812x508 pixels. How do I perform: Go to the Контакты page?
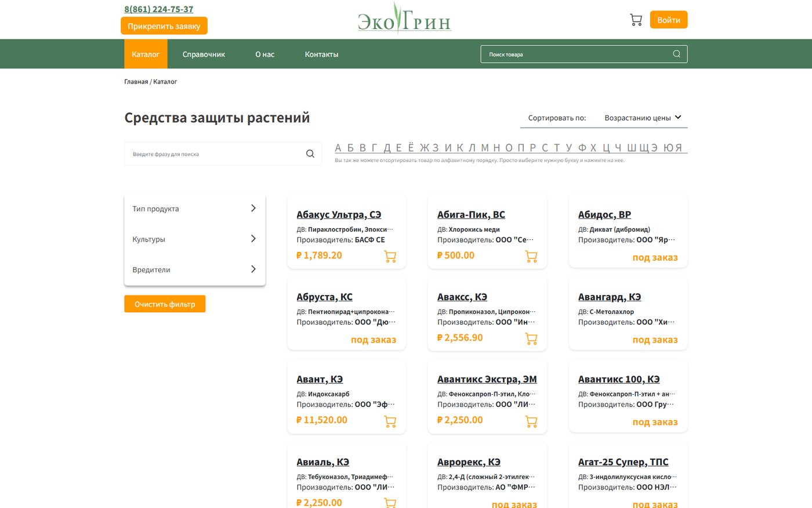point(321,54)
